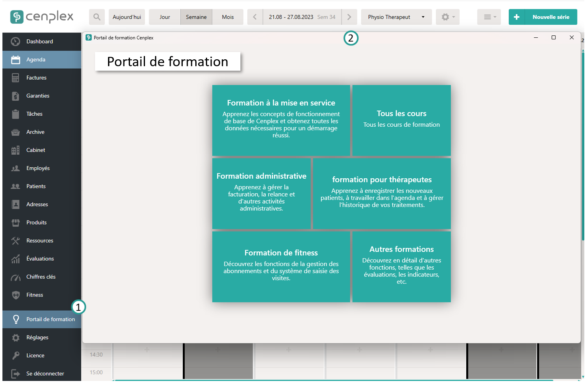This screenshot has width=588, height=385.
Task: Select Dashboard in the sidebar menu
Action: point(42,41)
